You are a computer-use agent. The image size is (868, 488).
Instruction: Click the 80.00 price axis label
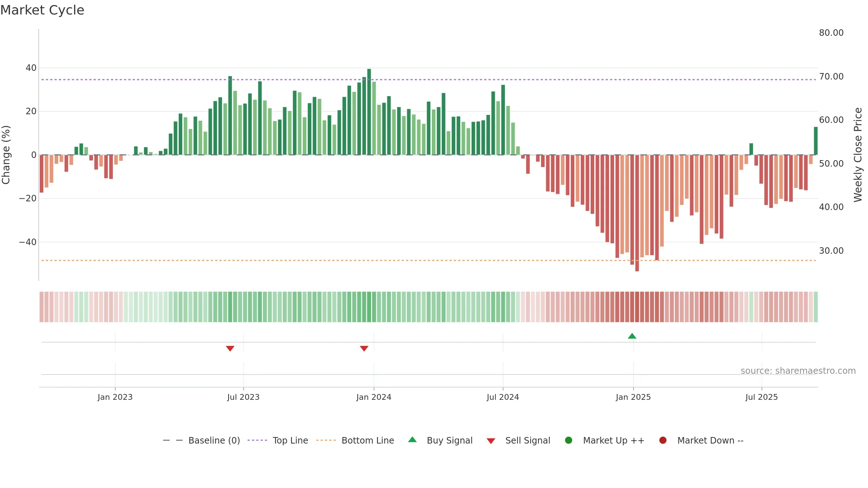click(x=831, y=33)
